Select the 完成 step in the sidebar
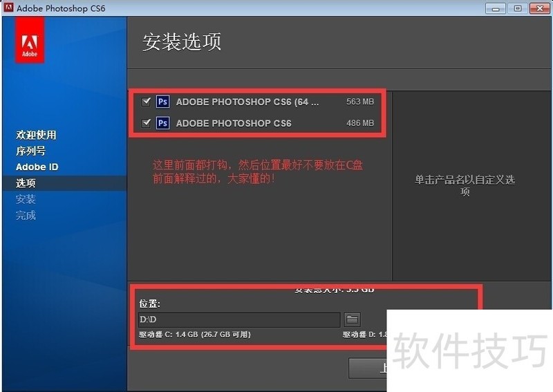The image size is (553, 392). [26, 215]
